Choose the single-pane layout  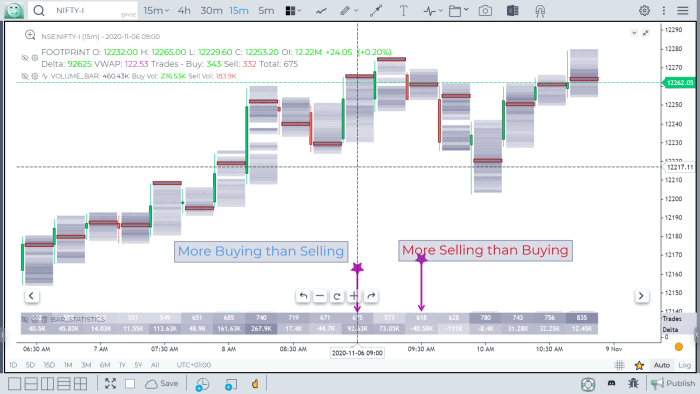[x=14, y=384]
